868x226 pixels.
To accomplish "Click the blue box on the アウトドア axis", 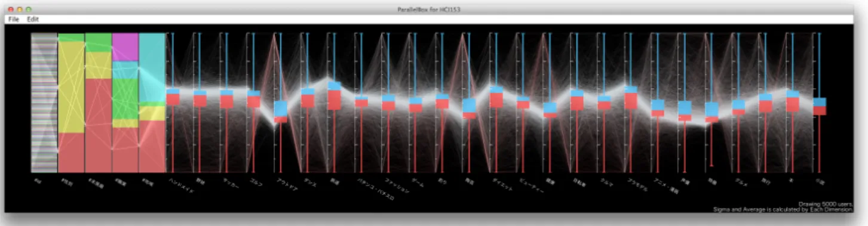I will point(281,109).
